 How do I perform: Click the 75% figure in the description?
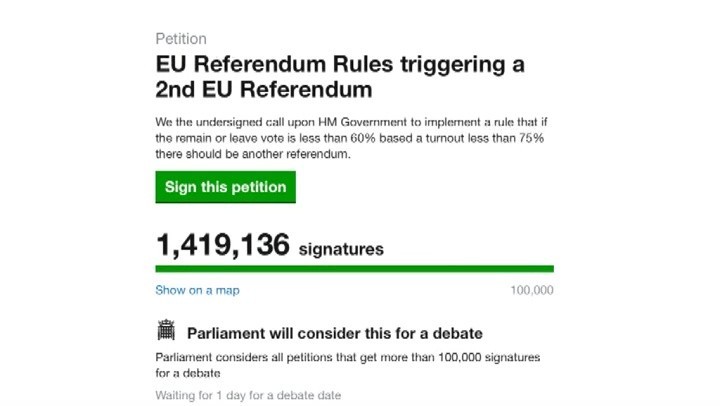pyautogui.click(x=531, y=138)
